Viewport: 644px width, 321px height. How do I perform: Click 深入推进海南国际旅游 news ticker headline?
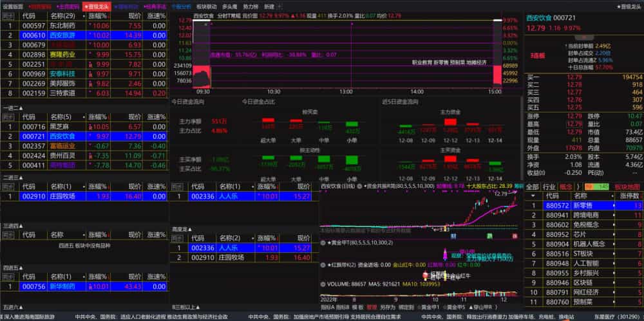[28, 317]
